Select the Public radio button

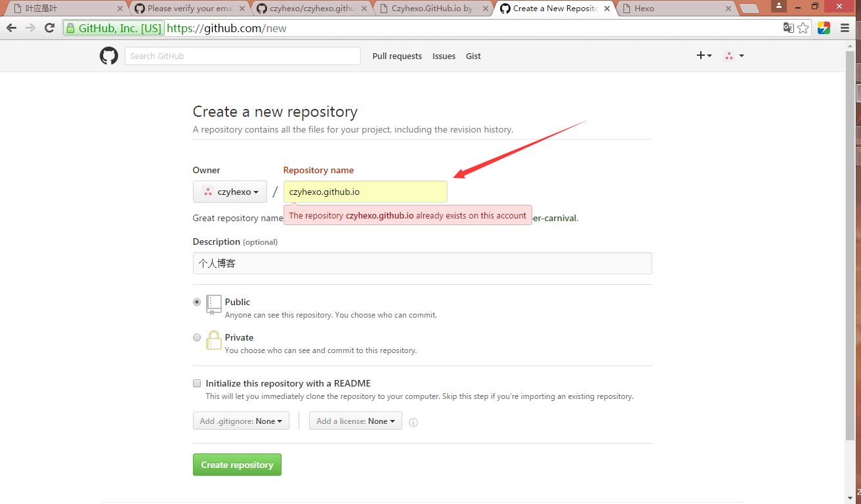pos(197,302)
